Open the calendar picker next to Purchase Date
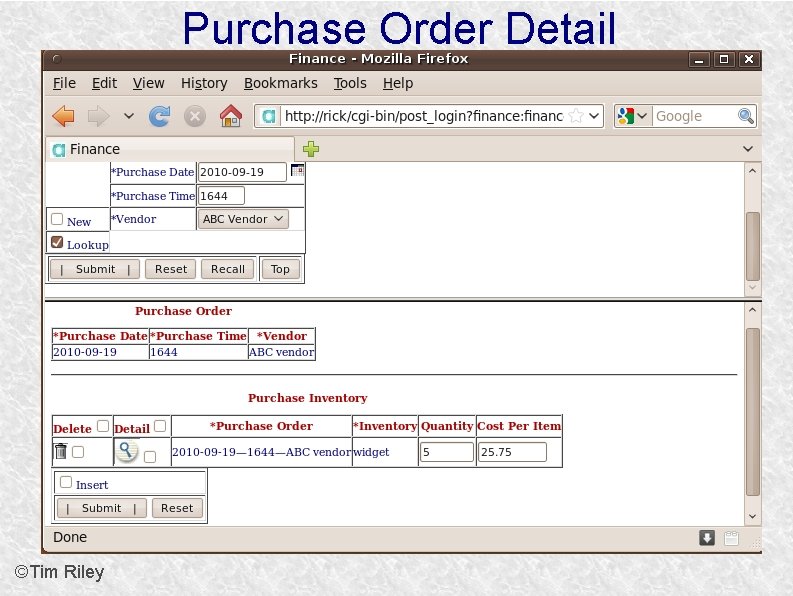This screenshot has width=793, height=596. pos(297,170)
